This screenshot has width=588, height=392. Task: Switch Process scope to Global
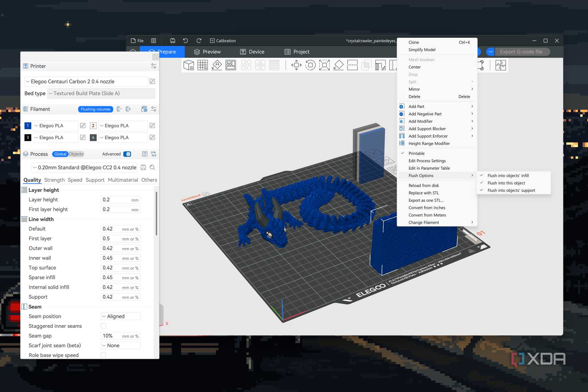point(60,154)
